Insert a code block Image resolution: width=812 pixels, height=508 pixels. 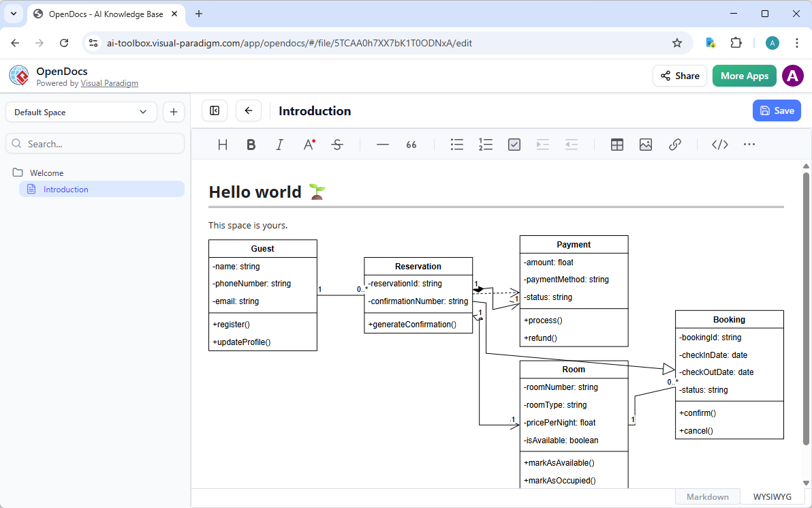point(719,144)
